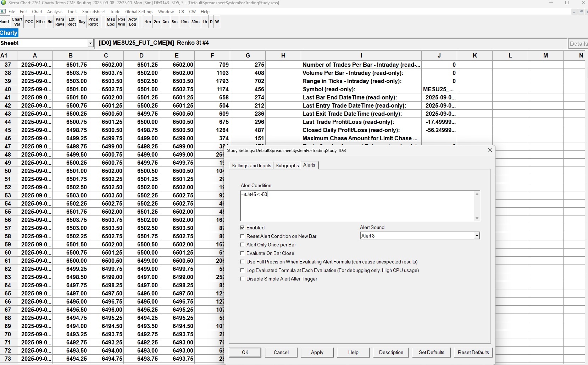Open the Global Settings menu

pos(139,11)
